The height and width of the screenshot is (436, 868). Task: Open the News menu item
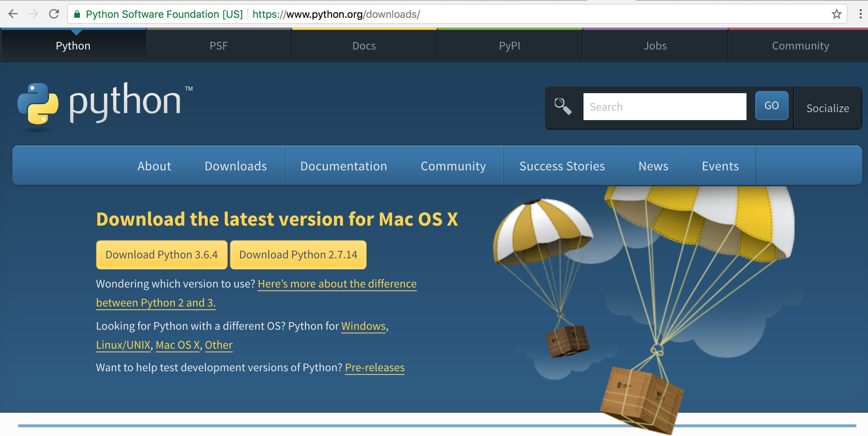[x=653, y=166]
